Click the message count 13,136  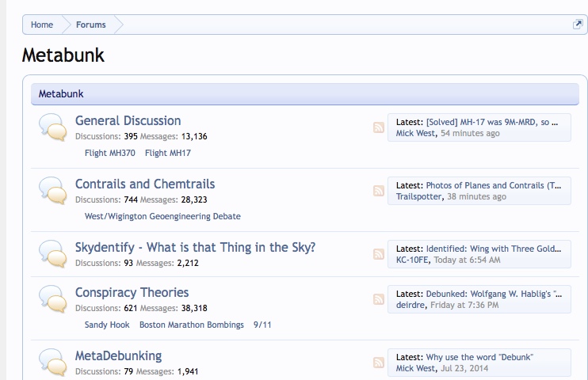point(194,136)
